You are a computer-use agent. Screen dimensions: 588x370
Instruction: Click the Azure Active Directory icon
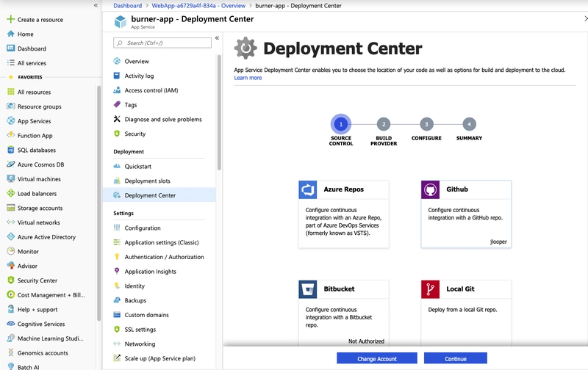pos(11,236)
